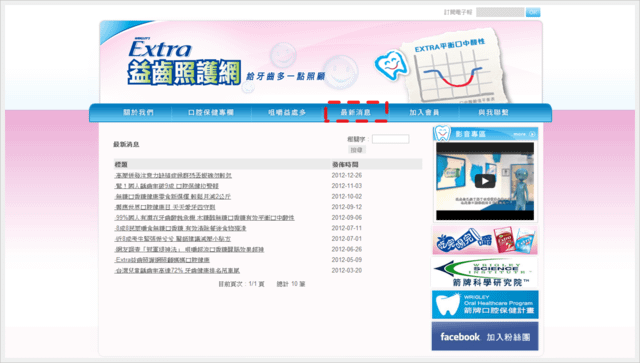Viewport: 640px width, 363px height.
Task: Open the 口腔保健專欄 menu item
Action: [x=211, y=112]
